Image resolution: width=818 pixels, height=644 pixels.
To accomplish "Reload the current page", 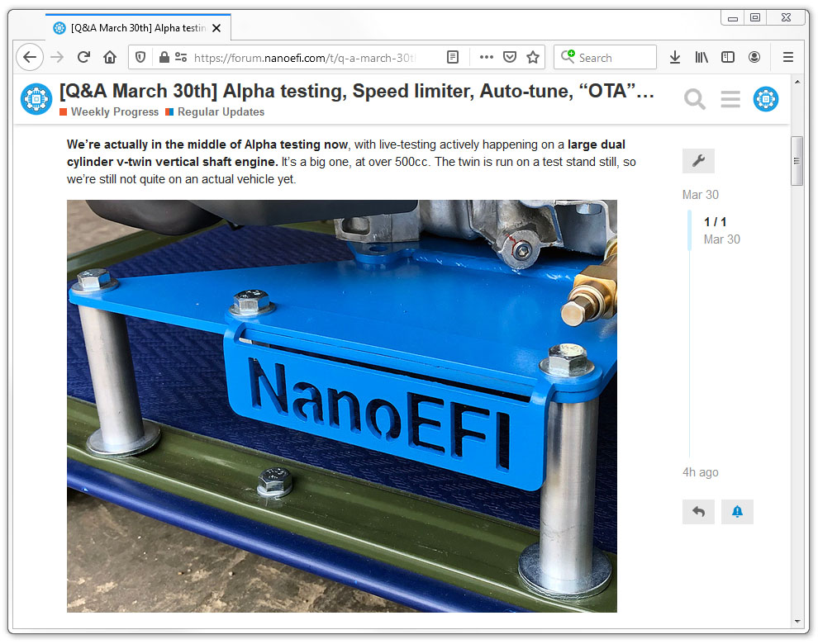I will pyautogui.click(x=83, y=57).
